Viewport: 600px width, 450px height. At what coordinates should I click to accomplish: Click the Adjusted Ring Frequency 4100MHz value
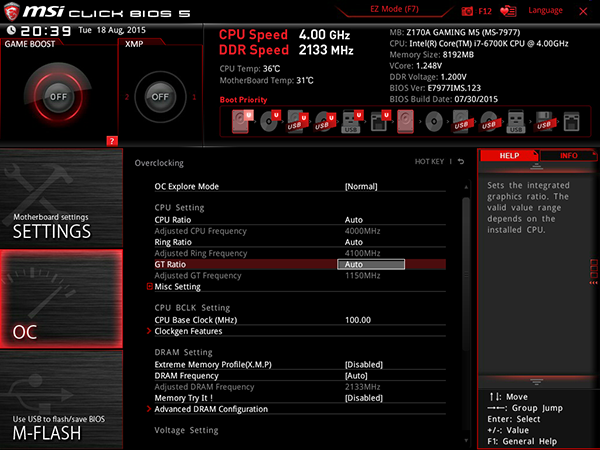click(362, 253)
